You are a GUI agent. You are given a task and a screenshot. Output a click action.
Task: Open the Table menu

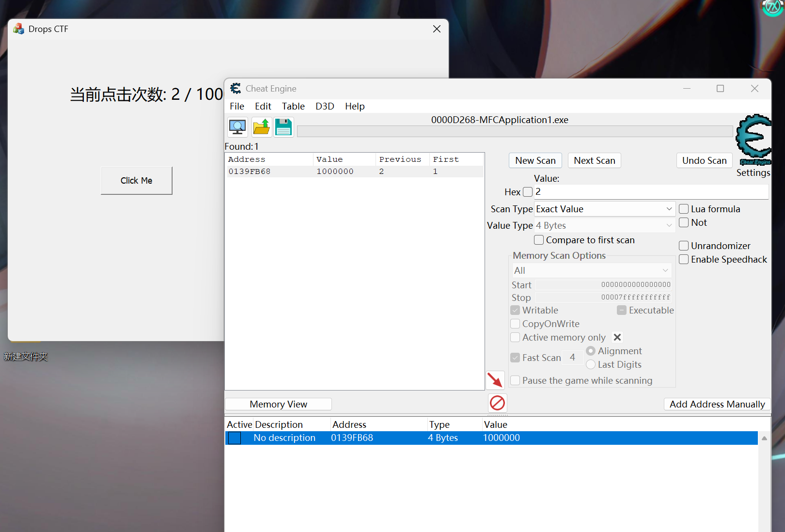pyautogui.click(x=293, y=106)
